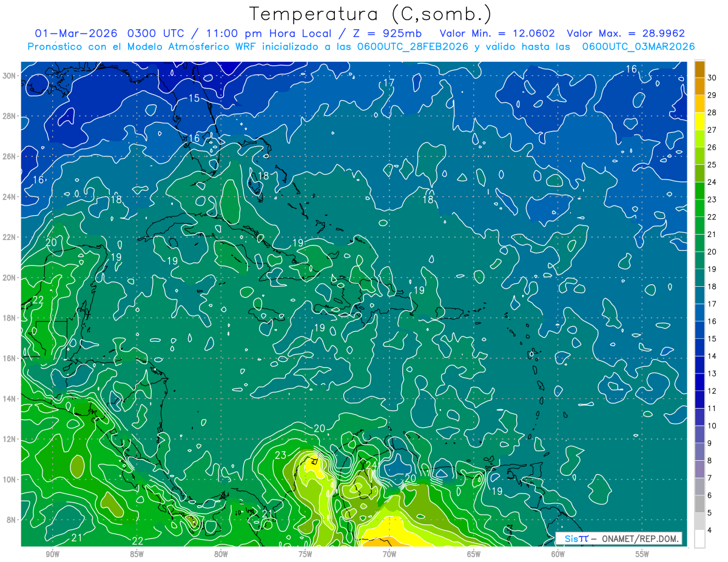Click the 12 label on the color scale
Viewport: 728px width, 562px height.
713,391
